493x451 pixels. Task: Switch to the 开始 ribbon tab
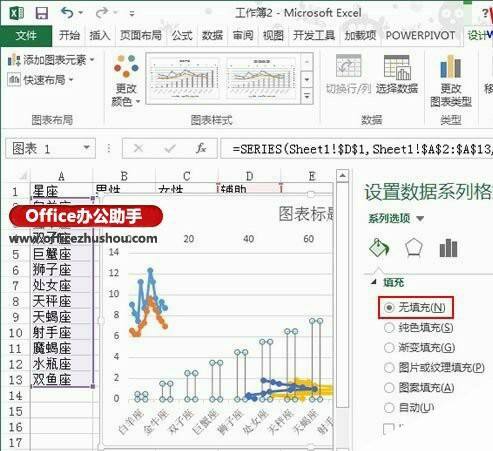tap(69, 35)
